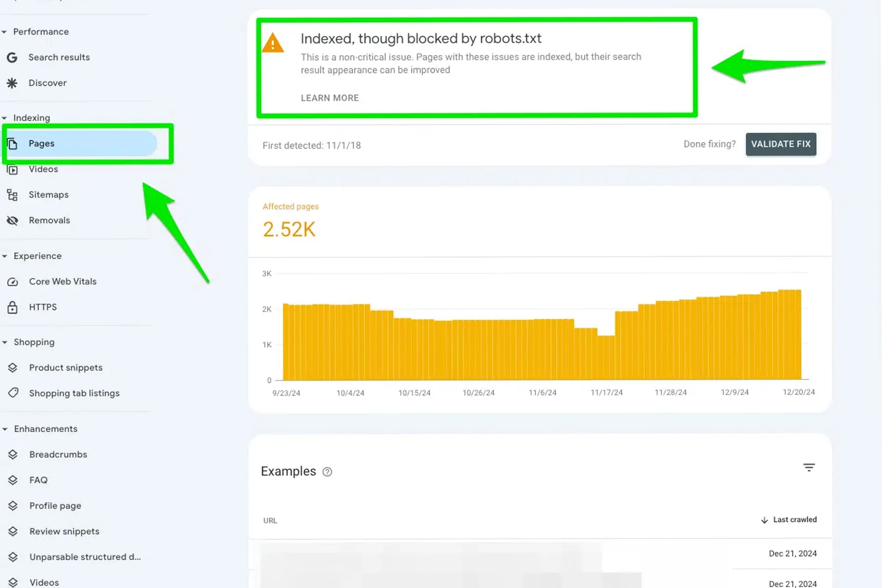Click the first Dec 21, 2024 row
882x588 pixels.
pyautogui.click(x=540, y=554)
